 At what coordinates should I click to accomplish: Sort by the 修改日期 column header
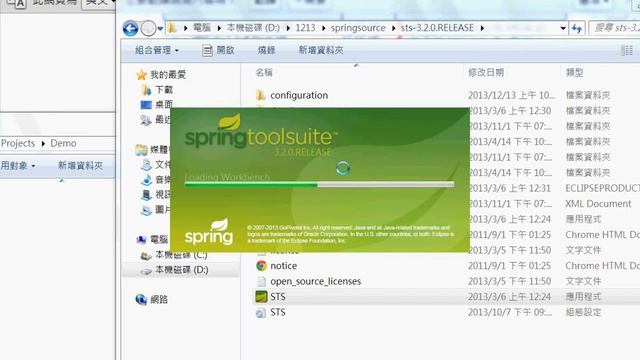pyautogui.click(x=486, y=73)
